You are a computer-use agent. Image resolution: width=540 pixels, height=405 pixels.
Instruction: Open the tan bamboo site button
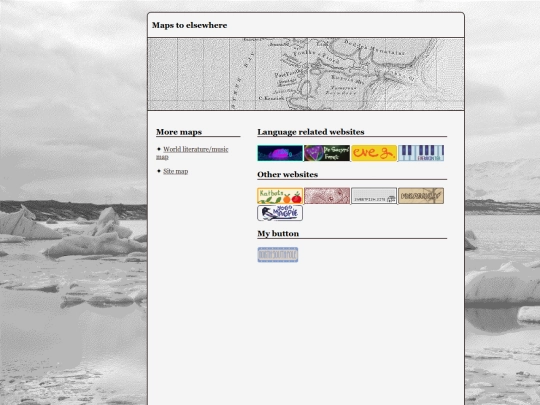421,196
